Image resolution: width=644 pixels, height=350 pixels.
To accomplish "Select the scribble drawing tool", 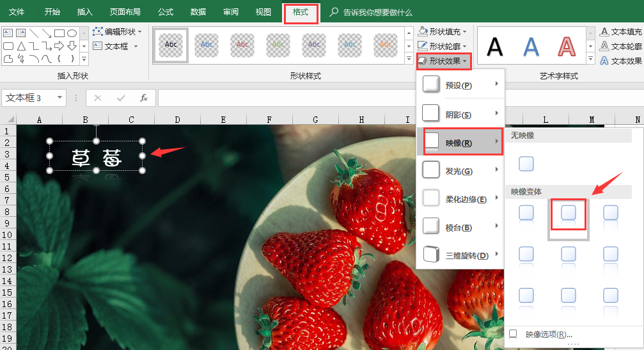I will [21, 59].
